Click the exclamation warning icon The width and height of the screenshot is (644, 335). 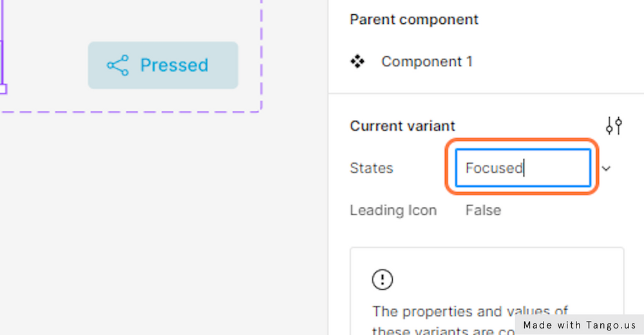(x=383, y=280)
